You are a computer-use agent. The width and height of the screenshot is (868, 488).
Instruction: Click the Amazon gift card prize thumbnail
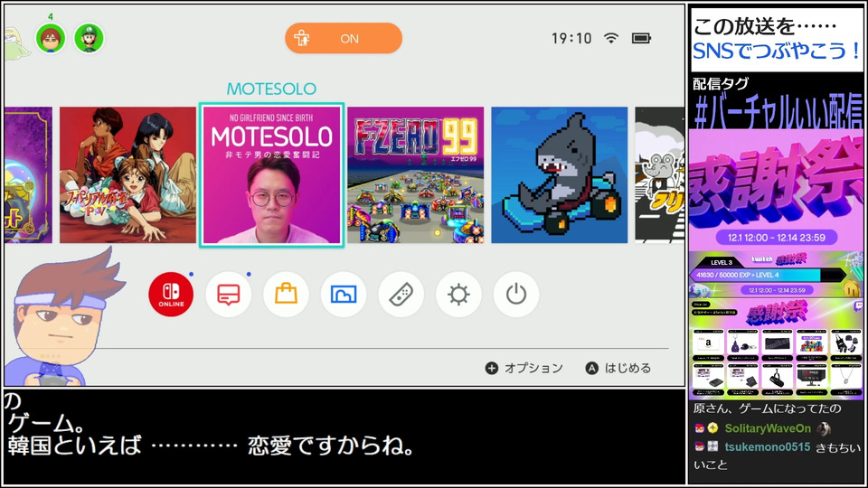click(x=708, y=343)
